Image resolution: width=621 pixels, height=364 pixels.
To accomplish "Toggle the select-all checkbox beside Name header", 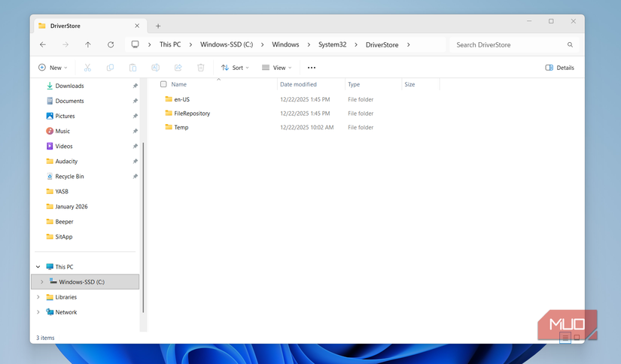I will click(163, 84).
